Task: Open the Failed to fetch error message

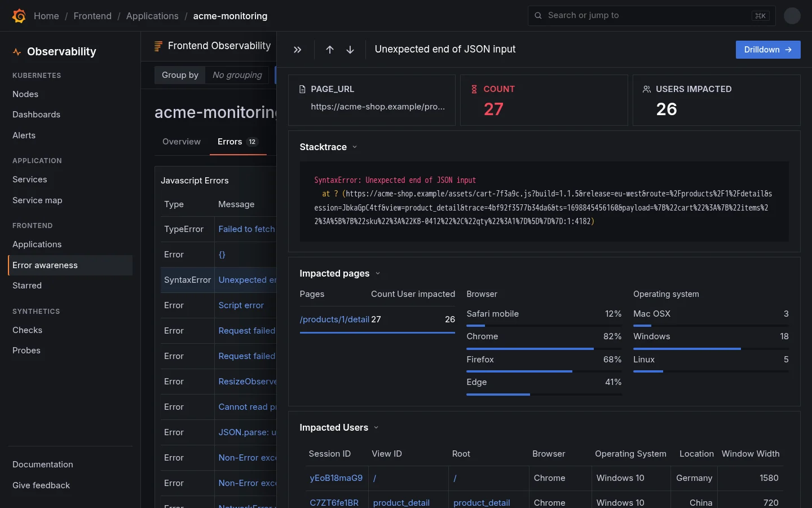Action: click(246, 229)
